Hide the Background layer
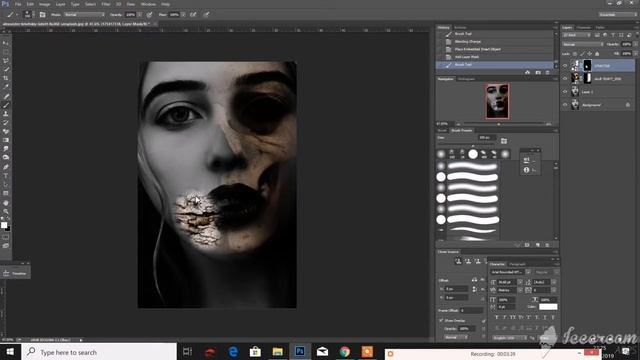The height and width of the screenshot is (360, 640). (x=565, y=105)
